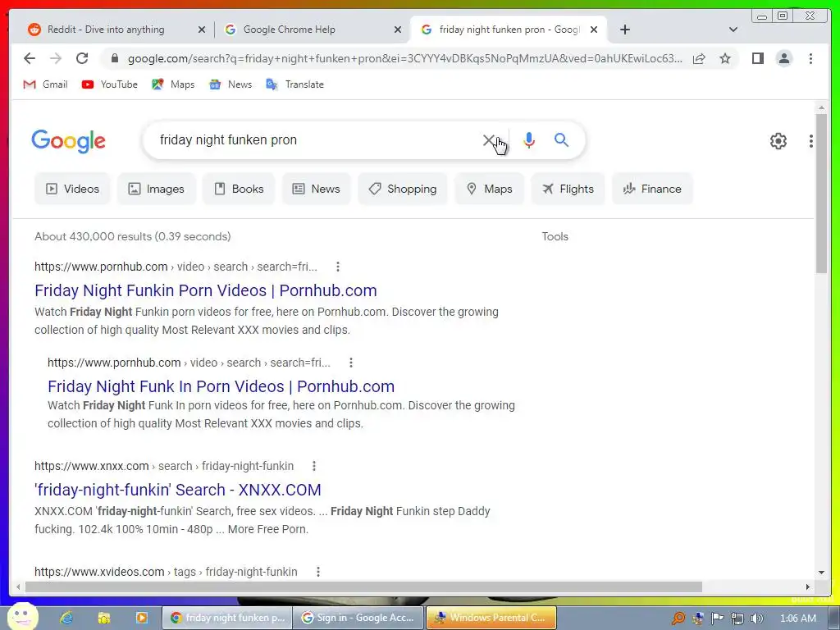View site information via the lock icon
The height and width of the screenshot is (630, 840).
point(114,58)
